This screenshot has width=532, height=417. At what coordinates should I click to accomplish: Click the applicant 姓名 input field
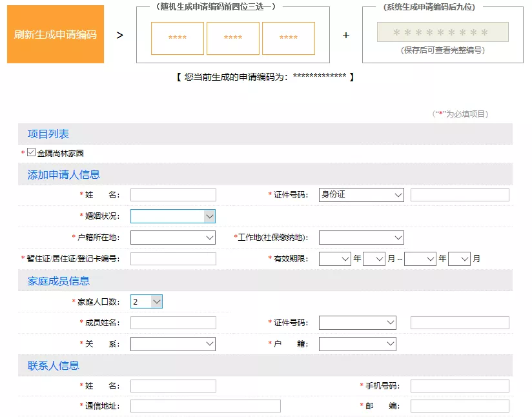173,195
